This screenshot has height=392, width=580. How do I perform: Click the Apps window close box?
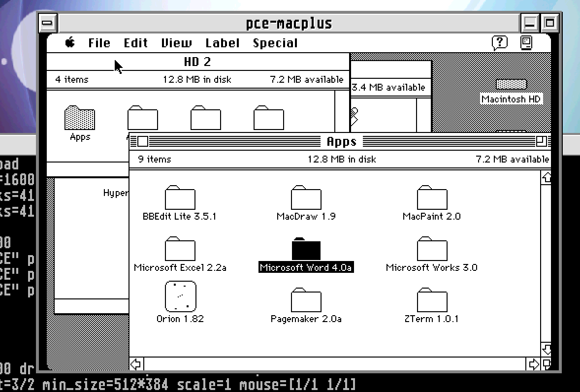coord(143,141)
